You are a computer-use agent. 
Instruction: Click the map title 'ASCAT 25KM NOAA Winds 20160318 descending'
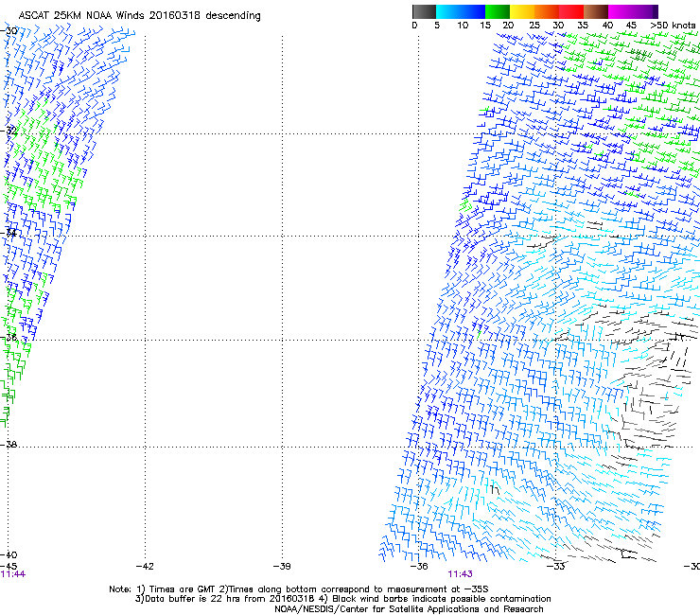click(x=139, y=16)
